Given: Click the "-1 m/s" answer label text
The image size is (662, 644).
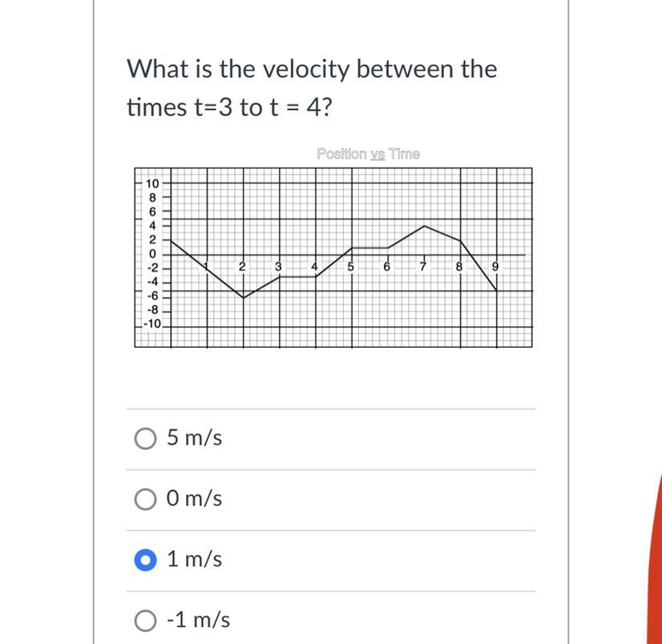Looking at the screenshot, I should click(198, 620).
